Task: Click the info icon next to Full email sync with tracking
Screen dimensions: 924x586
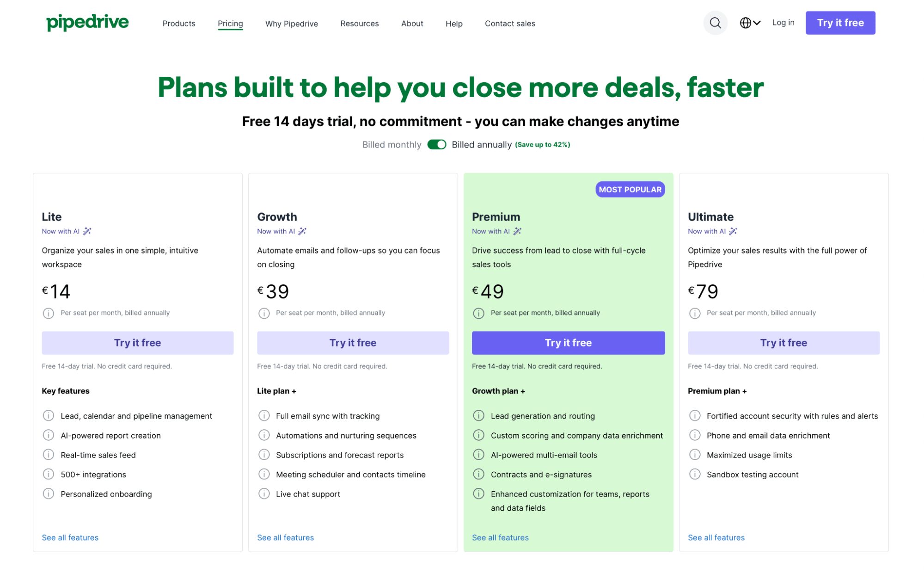Action: tap(263, 415)
